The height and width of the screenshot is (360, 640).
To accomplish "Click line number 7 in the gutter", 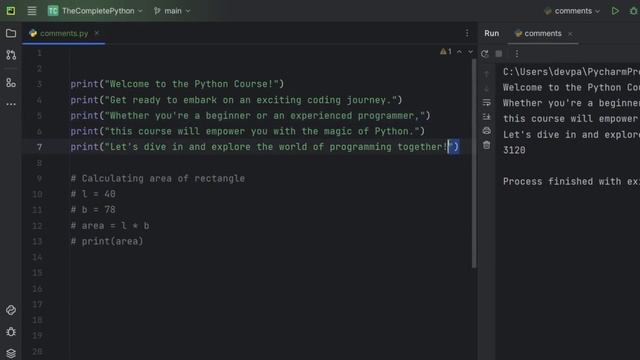I will click(x=39, y=147).
